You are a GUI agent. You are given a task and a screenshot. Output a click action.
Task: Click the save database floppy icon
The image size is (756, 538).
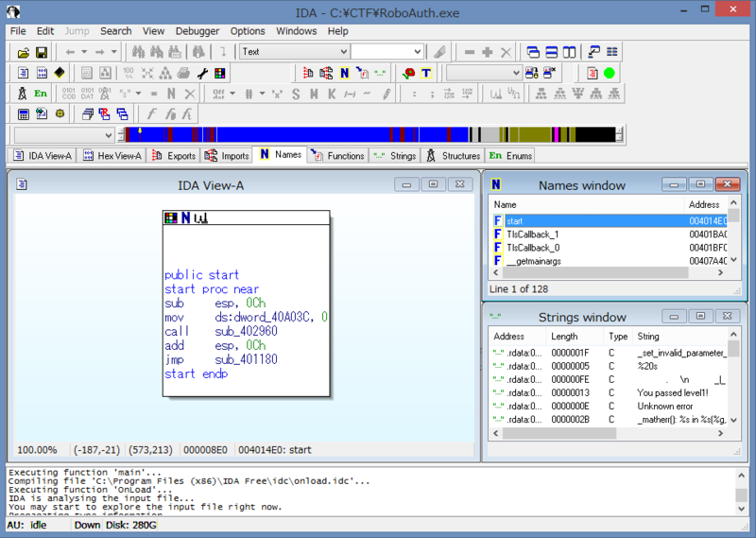tap(42, 52)
